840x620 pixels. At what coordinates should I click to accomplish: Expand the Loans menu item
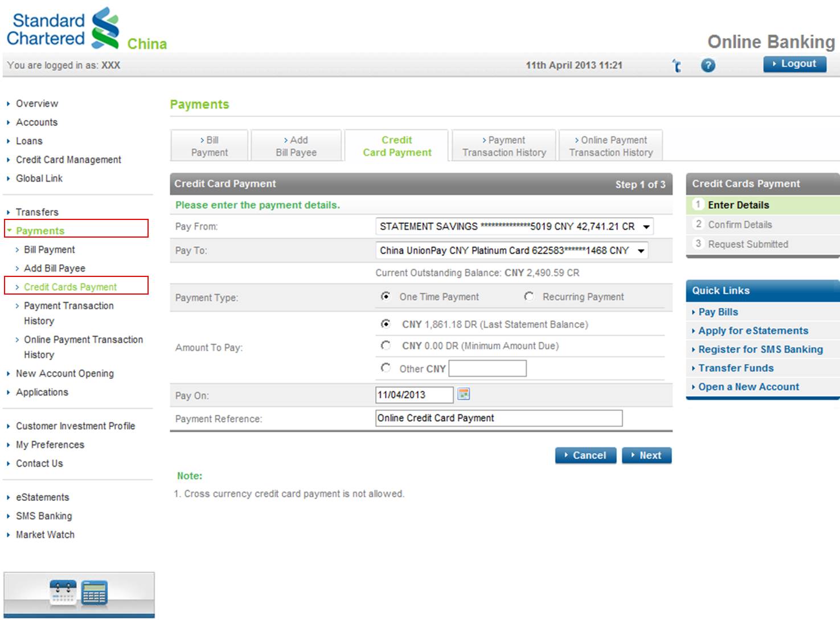coord(29,141)
